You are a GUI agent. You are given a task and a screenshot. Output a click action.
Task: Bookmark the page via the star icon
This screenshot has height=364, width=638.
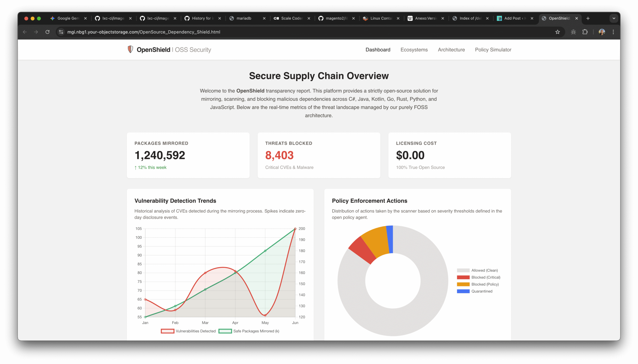(x=558, y=32)
